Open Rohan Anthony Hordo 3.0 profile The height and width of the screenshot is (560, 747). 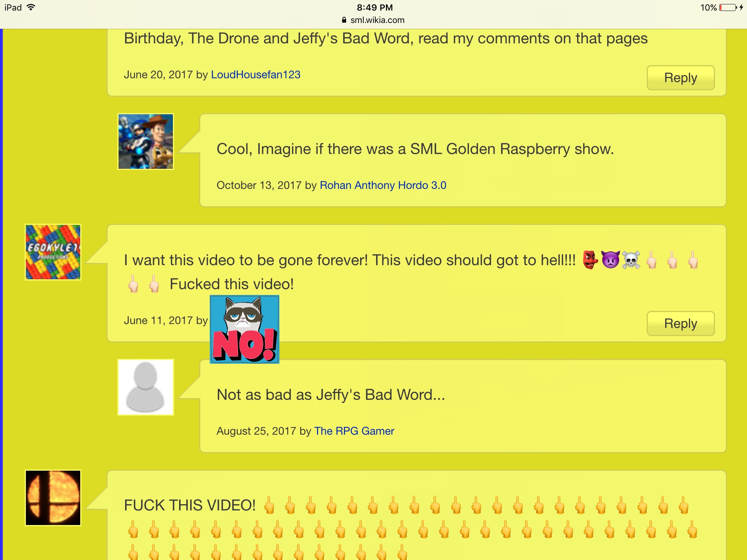pyautogui.click(x=383, y=185)
